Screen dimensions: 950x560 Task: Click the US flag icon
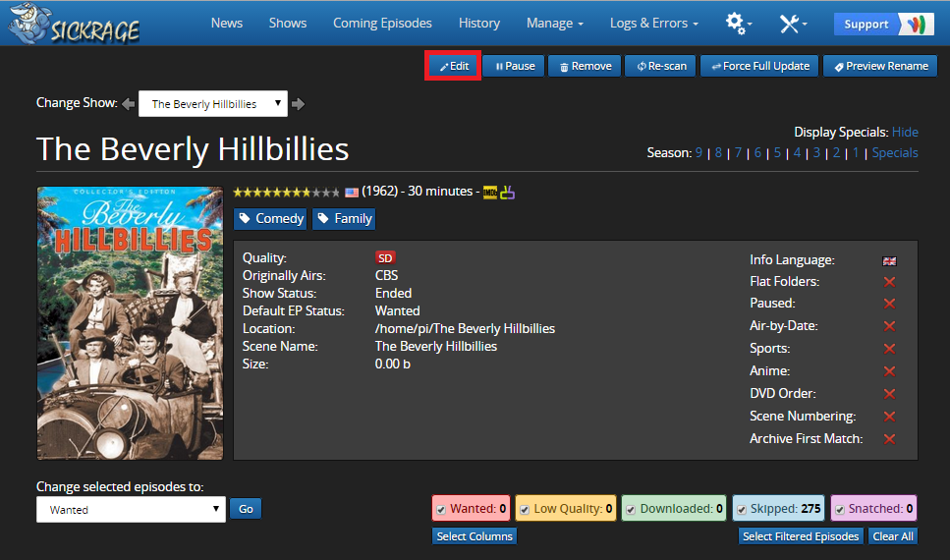[352, 193]
